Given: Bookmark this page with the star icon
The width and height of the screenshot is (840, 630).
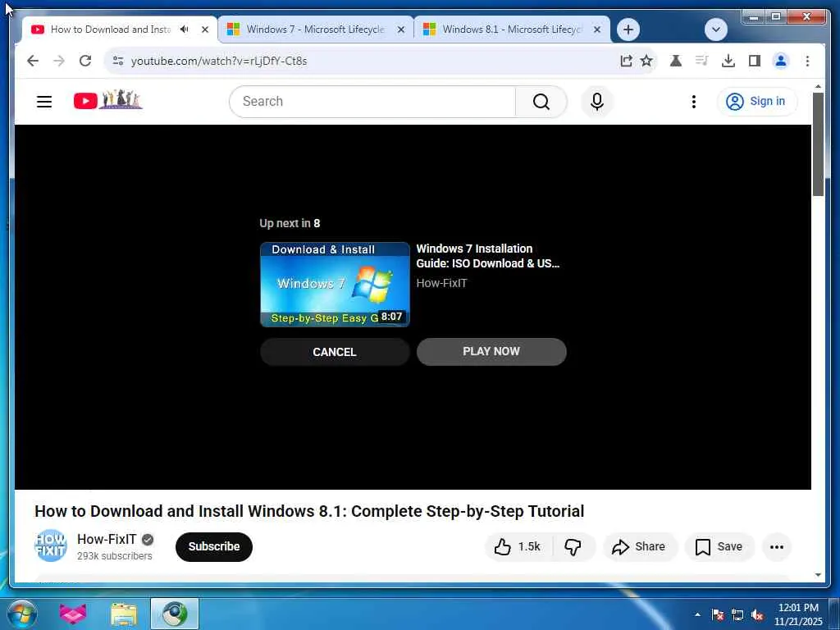Looking at the screenshot, I should pyautogui.click(x=646, y=61).
